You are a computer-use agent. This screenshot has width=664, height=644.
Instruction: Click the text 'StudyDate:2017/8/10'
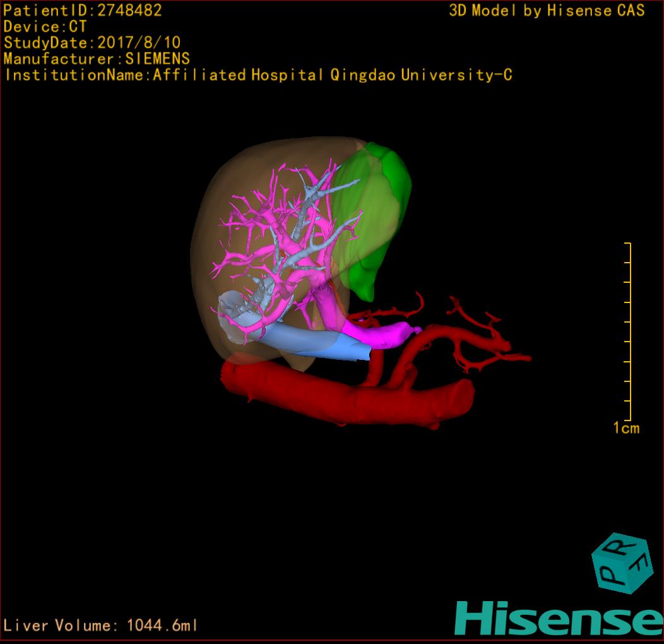92,42
